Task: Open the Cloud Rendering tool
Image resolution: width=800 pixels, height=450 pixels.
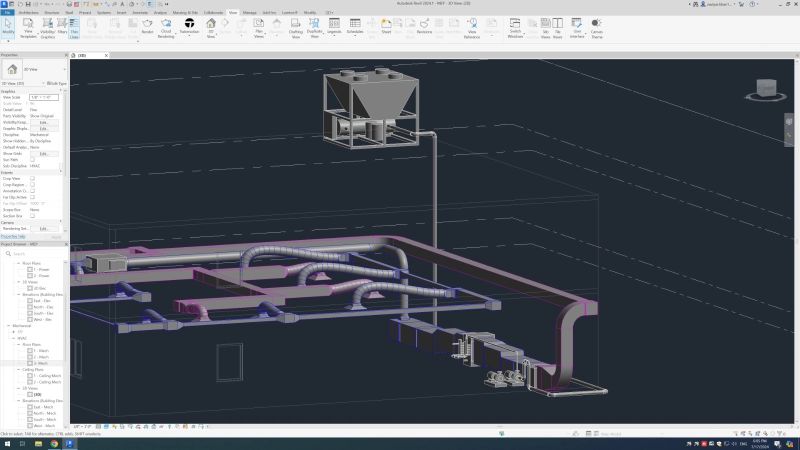Action: point(165,25)
